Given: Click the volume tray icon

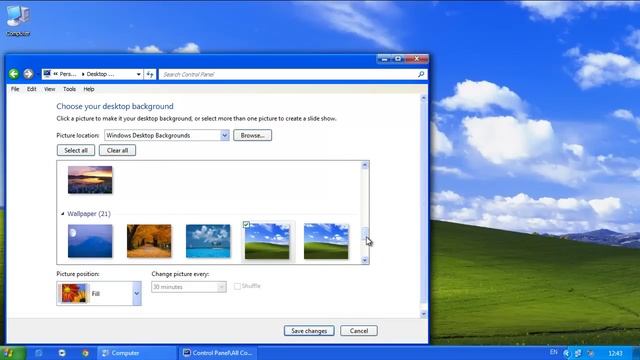Looking at the screenshot, I should click(591, 353).
